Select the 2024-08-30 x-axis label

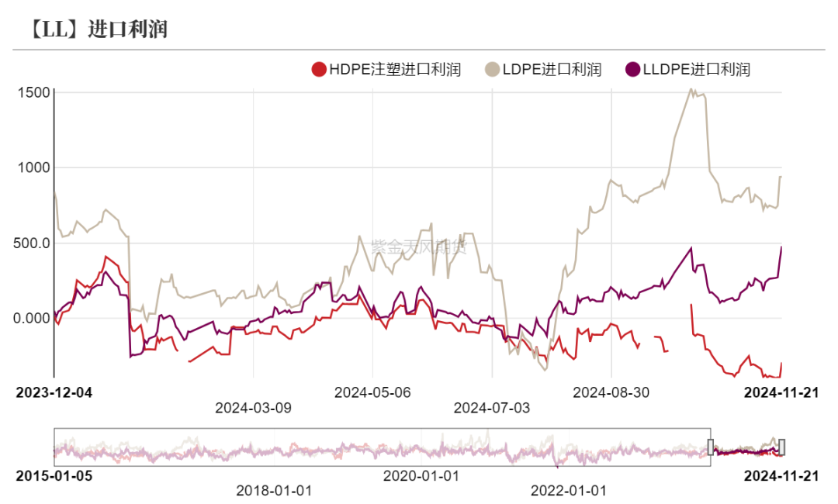(611, 392)
